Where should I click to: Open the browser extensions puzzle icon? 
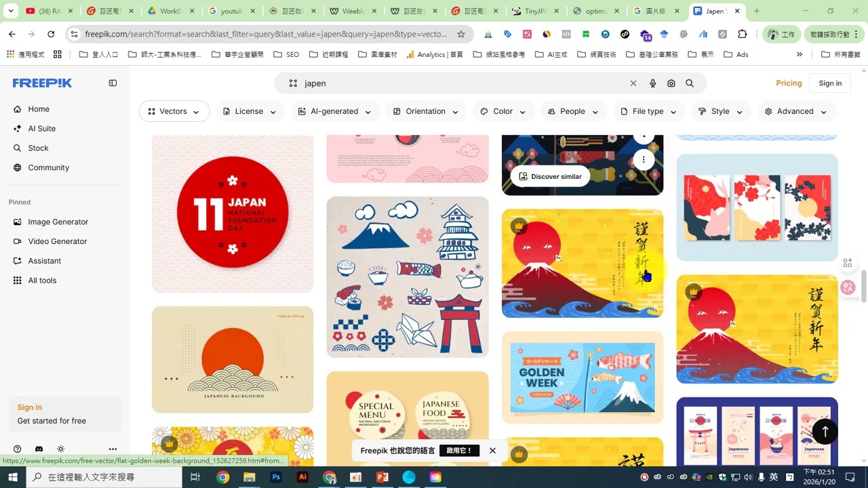[x=743, y=34]
